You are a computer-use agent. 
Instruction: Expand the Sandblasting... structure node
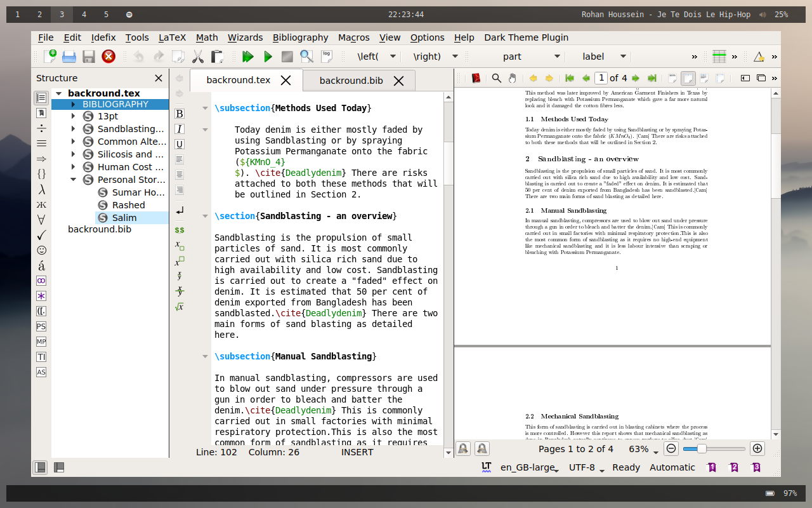(74, 129)
